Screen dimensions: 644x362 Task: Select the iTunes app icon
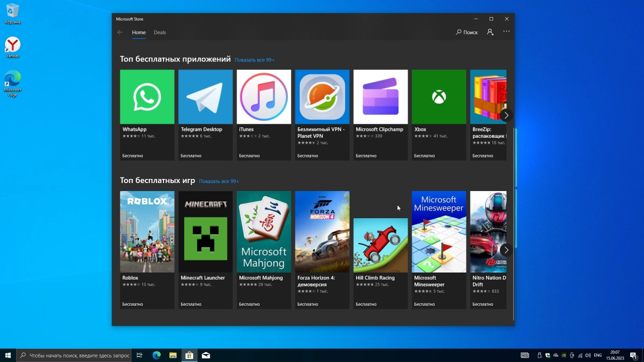264,97
